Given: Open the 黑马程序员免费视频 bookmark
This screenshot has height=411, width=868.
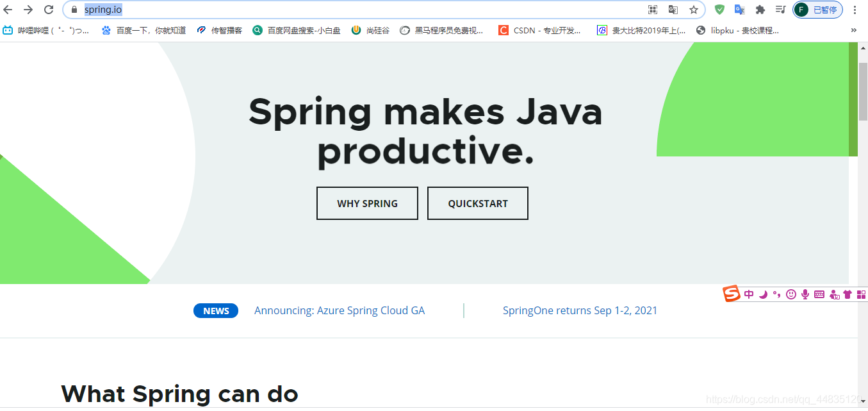Looking at the screenshot, I should click(442, 30).
